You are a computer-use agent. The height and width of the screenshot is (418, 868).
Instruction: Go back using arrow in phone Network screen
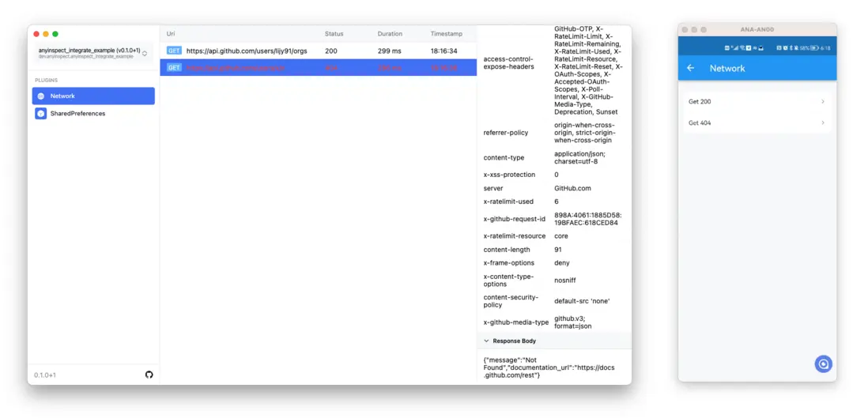pos(690,68)
